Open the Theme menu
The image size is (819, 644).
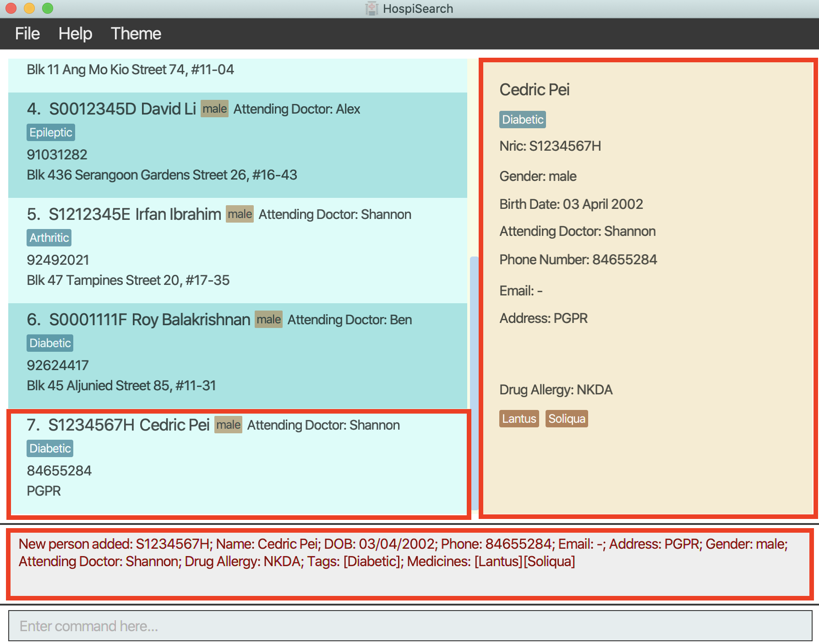(136, 33)
